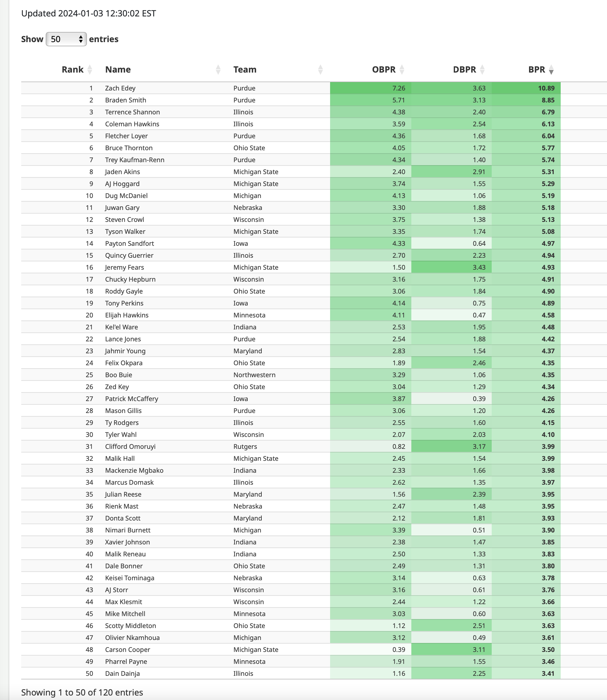Click Carson Cooper's 0.39 OBPR cell
This screenshot has width=607, height=700.
click(399, 650)
